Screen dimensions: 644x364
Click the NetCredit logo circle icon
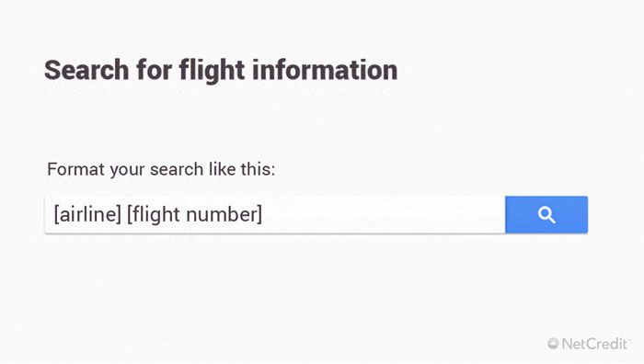pyautogui.click(x=553, y=343)
